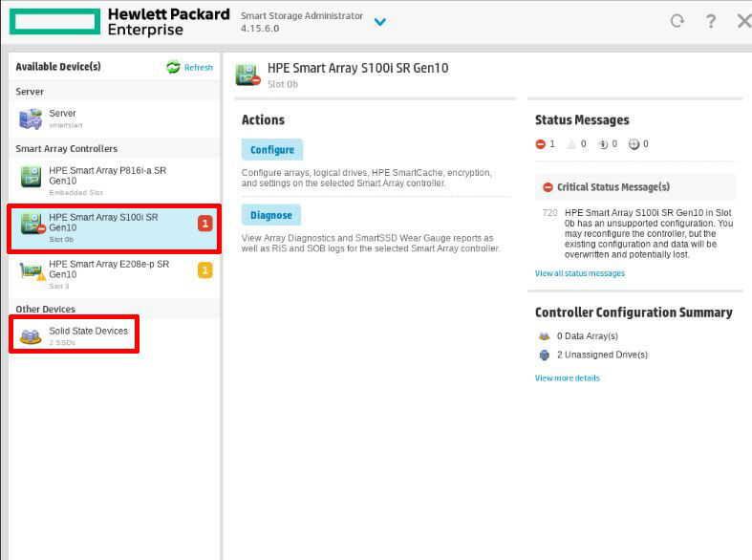Click the red critical badge on S100i
The height and width of the screenshot is (560, 752).
204,224
